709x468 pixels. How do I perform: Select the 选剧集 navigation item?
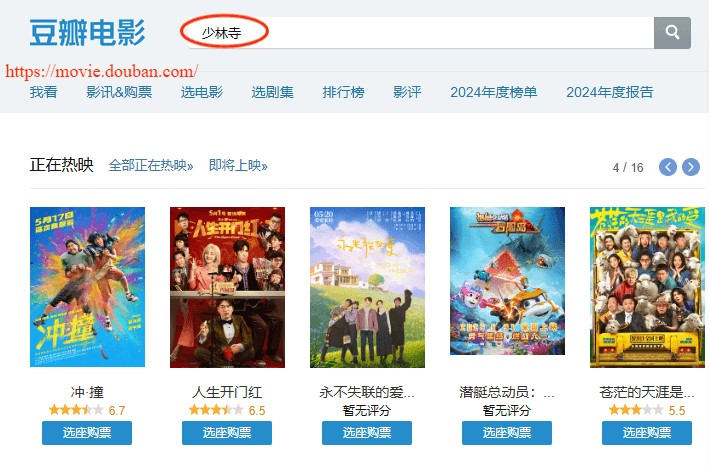click(272, 92)
